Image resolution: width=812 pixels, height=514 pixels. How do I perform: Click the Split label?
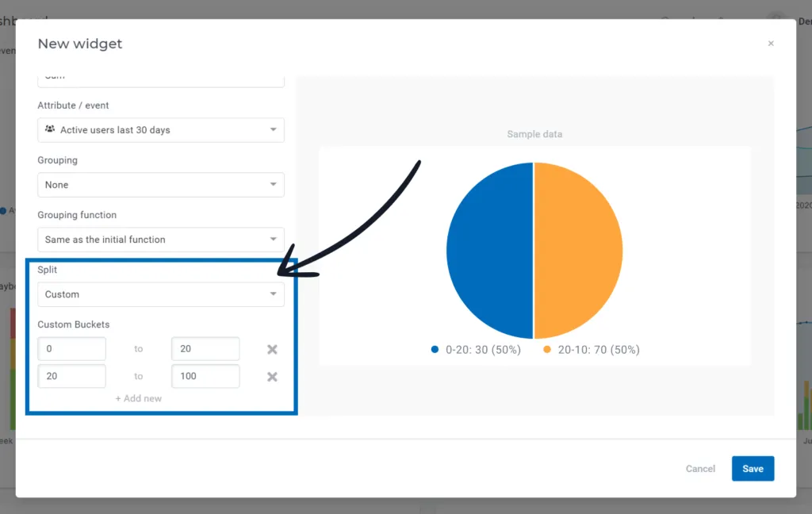(x=47, y=270)
